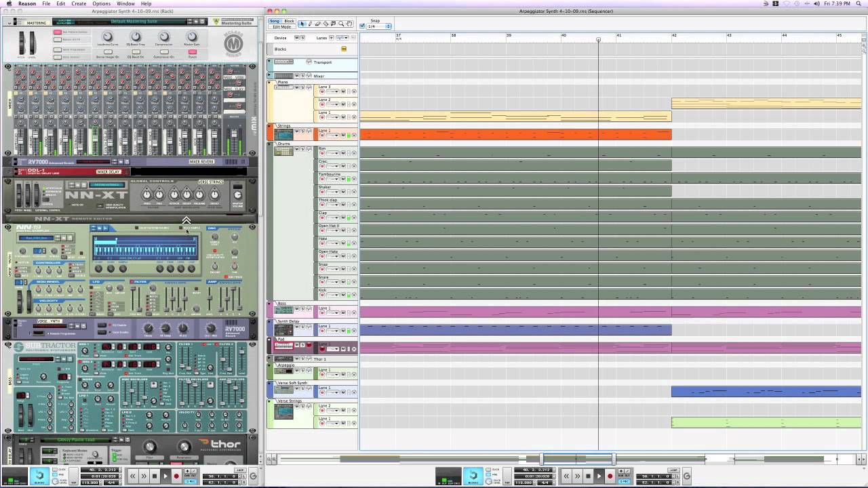Click the Edit Mode button
Screen dimensions: 868x488
[x=282, y=26]
